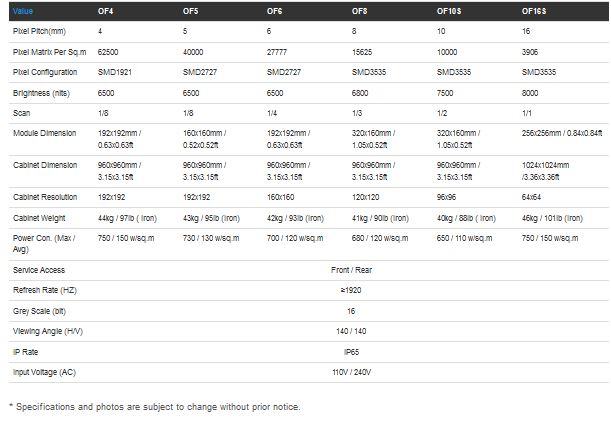Click the Pixel Matrix Per Sq.m label
Viewport: 611px width, 429px height.
[49, 52]
